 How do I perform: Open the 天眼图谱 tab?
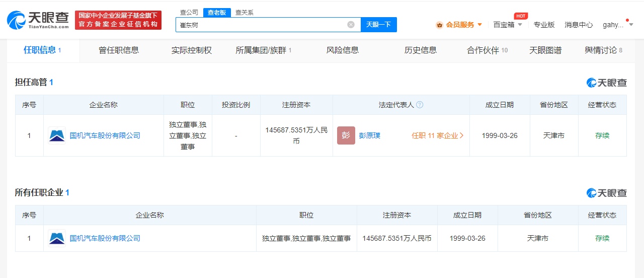click(545, 50)
